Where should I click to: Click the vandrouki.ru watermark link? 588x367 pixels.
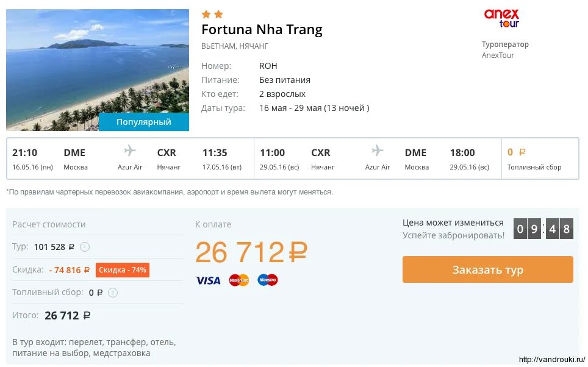(551, 360)
